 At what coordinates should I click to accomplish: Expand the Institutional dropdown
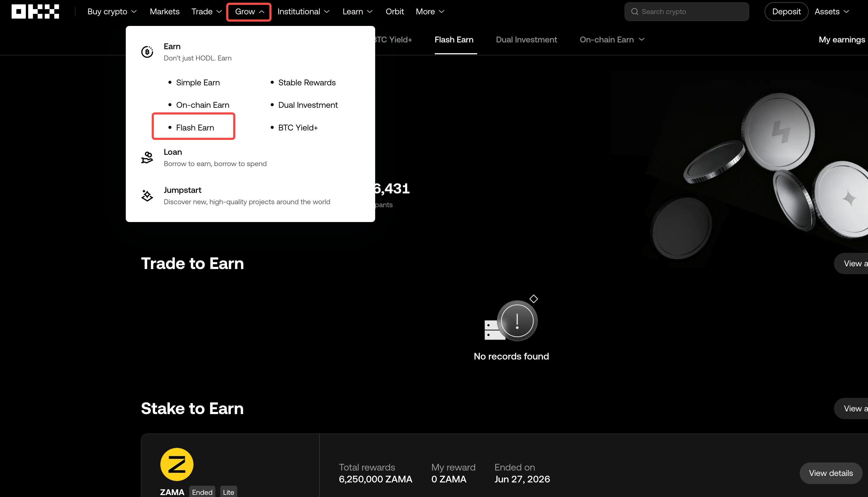pos(303,12)
